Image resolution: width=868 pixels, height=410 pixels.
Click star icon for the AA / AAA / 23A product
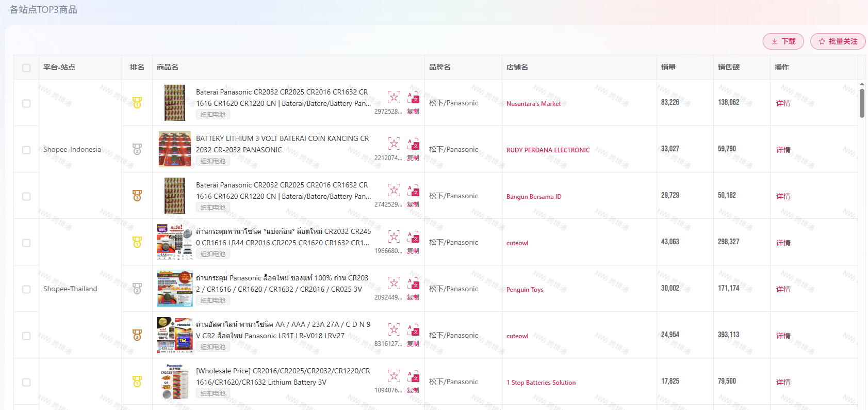point(394,329)
